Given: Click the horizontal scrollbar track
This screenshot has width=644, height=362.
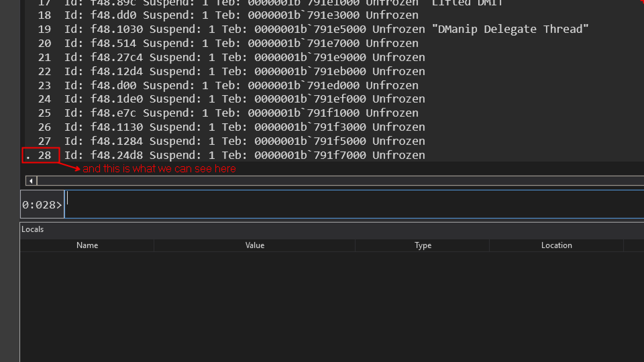Looking at the screenshot, I should [x=335, y=181].
